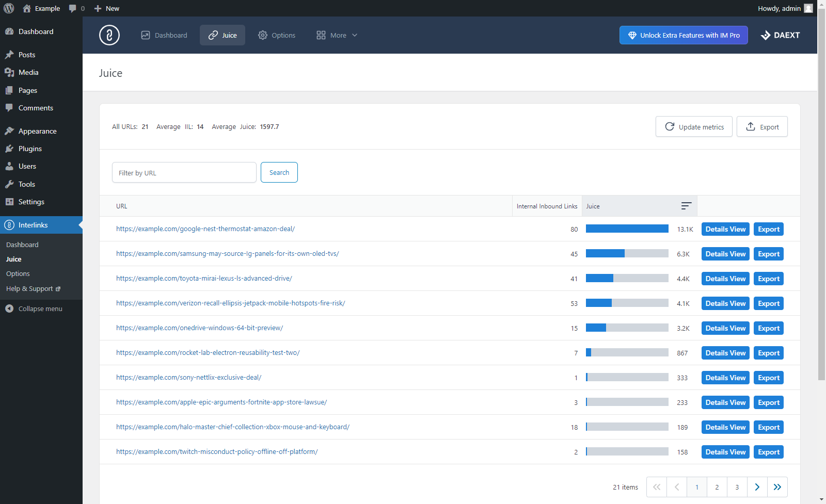Open the twitch-misconduct-policy URL link
Viewport: 826px width, 504px height.
217,451
